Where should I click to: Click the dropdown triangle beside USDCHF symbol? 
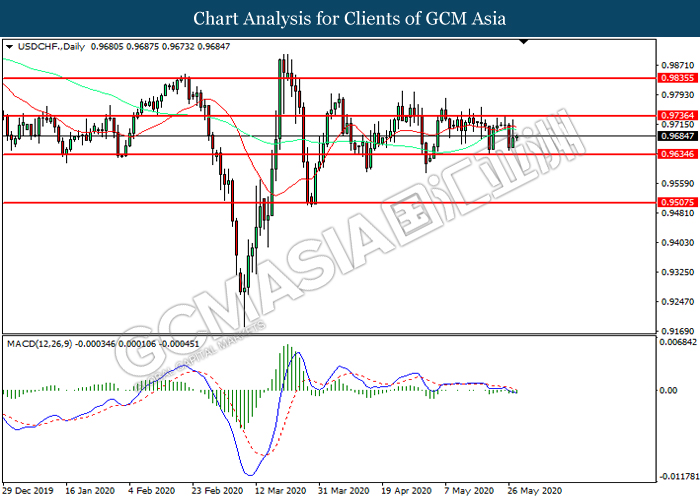(9, 47)
